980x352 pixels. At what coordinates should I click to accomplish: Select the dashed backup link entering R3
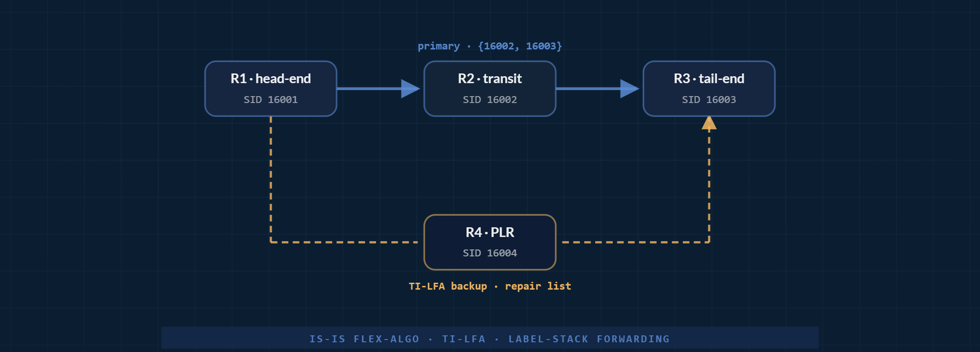[709, 179]
